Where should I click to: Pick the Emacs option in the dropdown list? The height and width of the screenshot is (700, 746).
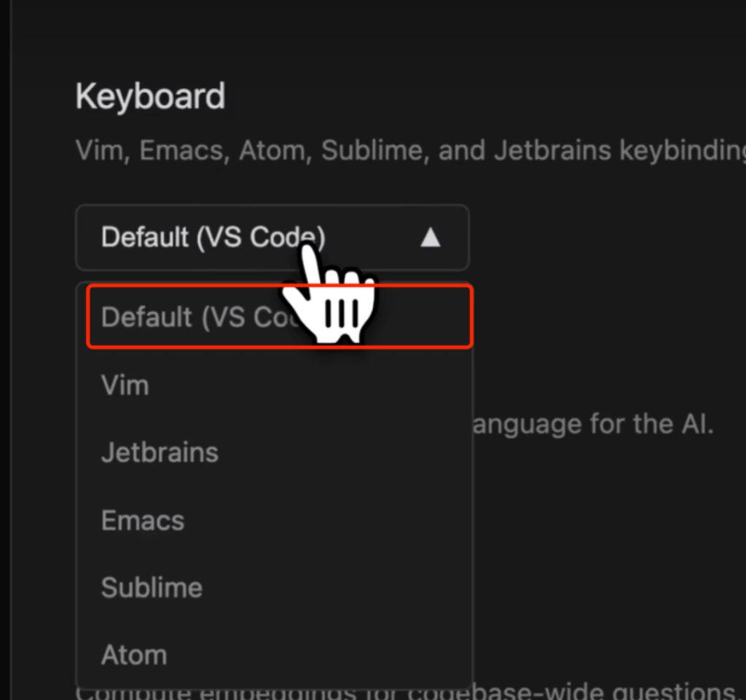[x=143, y=520]
